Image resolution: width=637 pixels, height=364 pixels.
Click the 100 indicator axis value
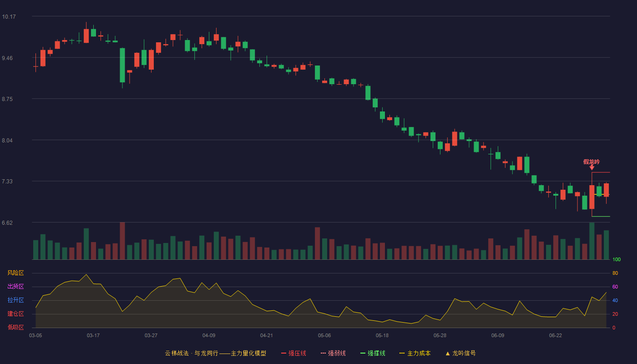[x=617, y=260]
